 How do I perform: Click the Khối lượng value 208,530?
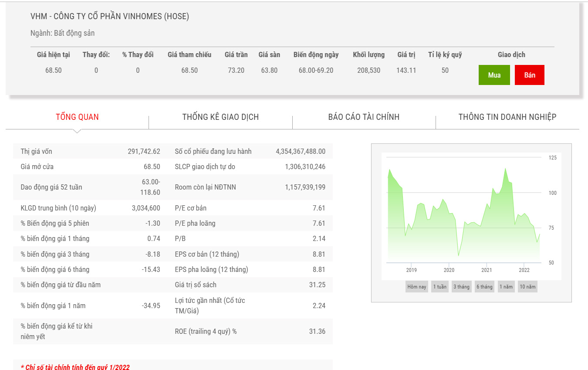click(x=368, y=70)
